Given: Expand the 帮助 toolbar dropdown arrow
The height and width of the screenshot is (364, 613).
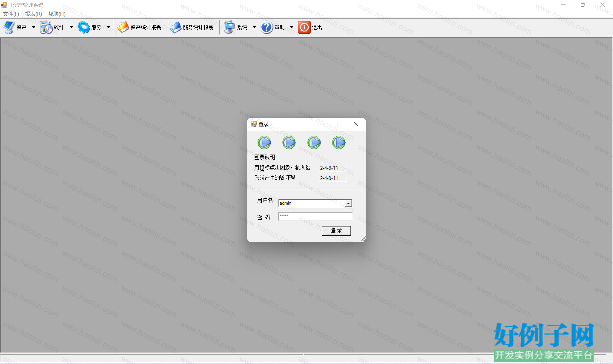Looking at the screenshot, I should tap(292, 27).
